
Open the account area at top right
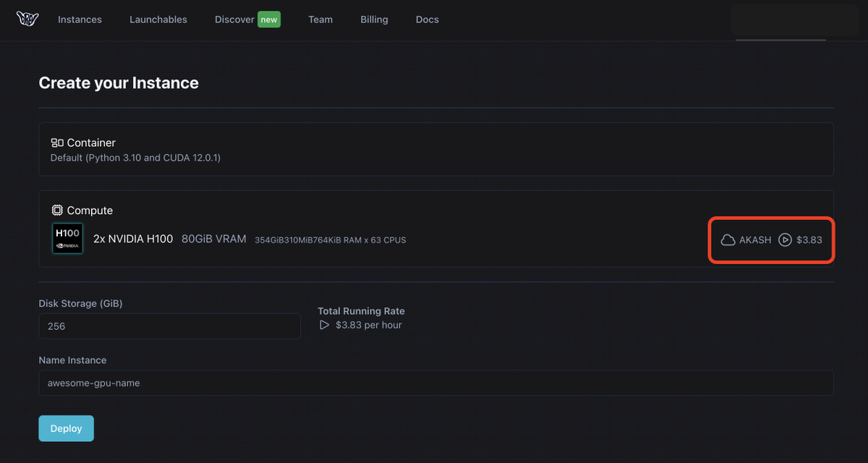pos(793,20)
